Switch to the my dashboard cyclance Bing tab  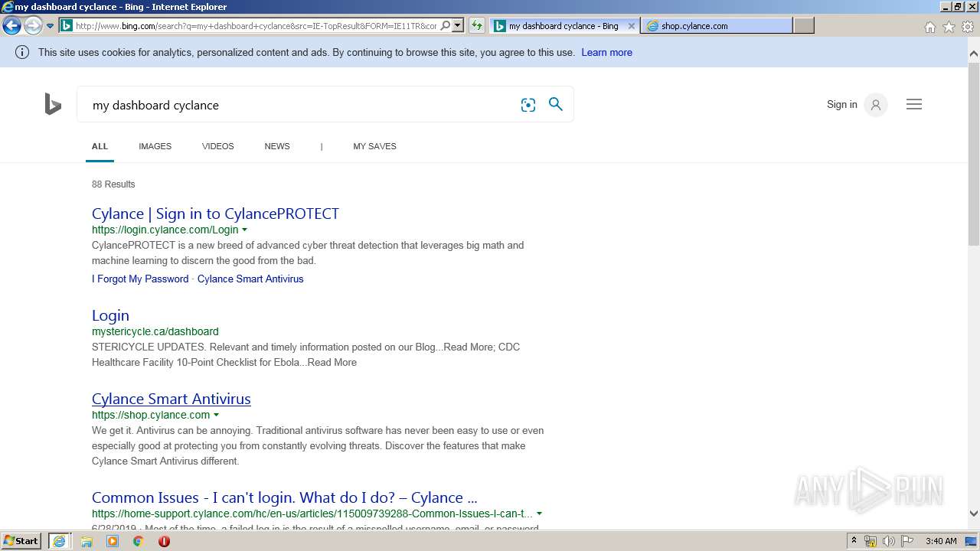[563, 26]
